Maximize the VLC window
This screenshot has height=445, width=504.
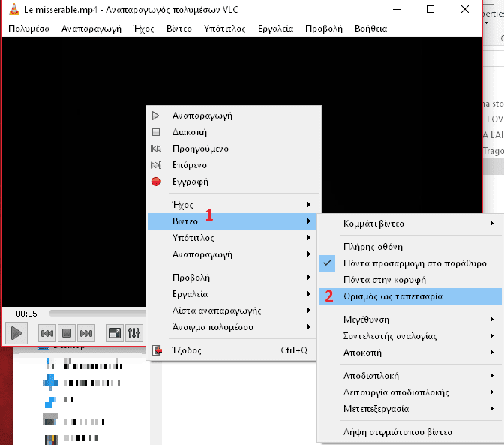coord(430,9)
